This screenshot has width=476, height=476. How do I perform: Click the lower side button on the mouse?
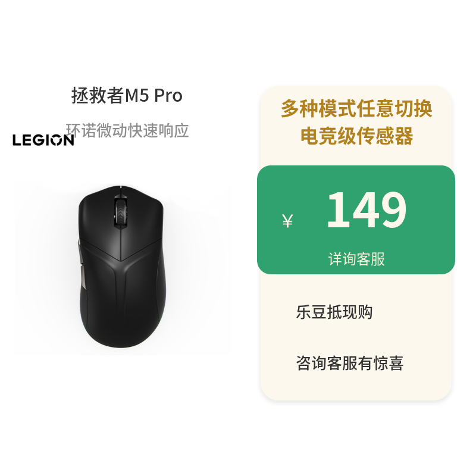(83, 277)
